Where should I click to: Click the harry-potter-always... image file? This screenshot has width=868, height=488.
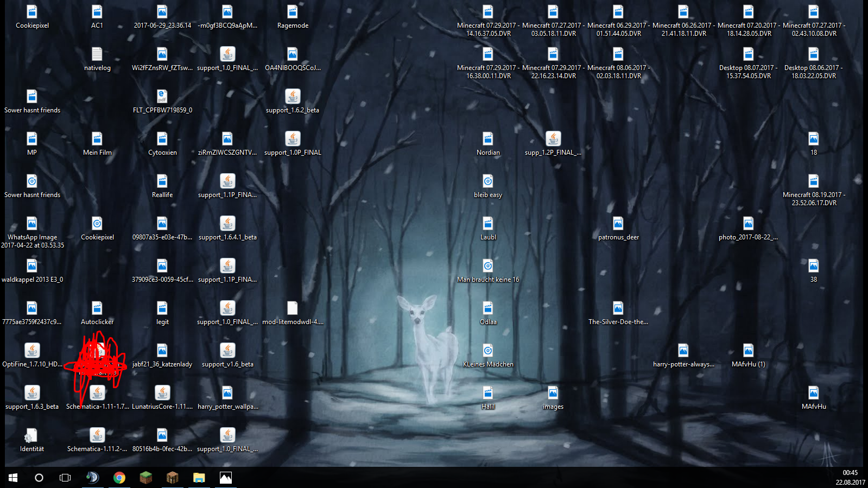coord(683,351)
